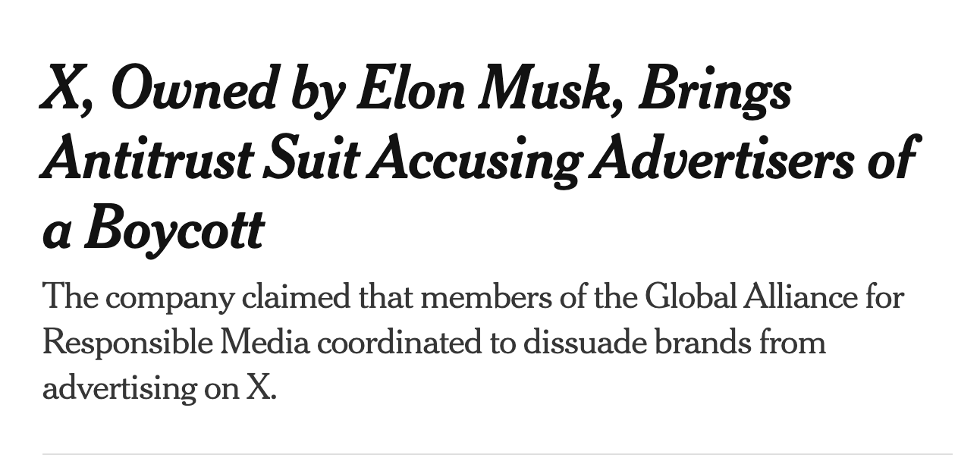
Task: Click the horizontal divider line below the summary
Action: pos(497,454)
